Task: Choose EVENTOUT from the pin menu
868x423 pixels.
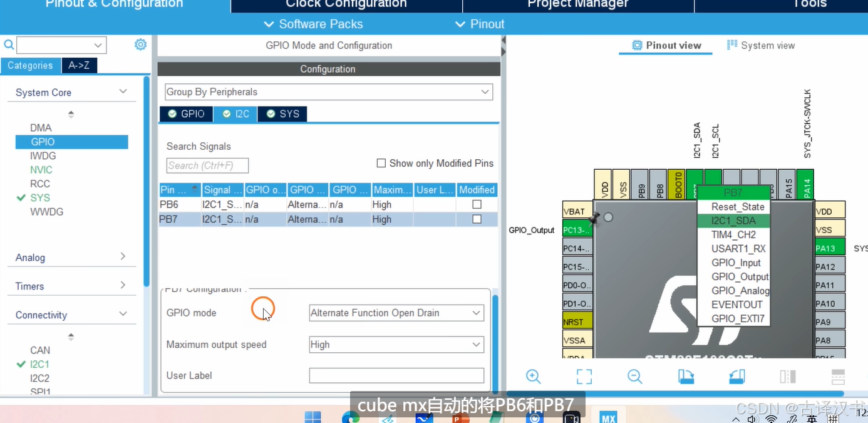Action: click(x=736, y=305)
